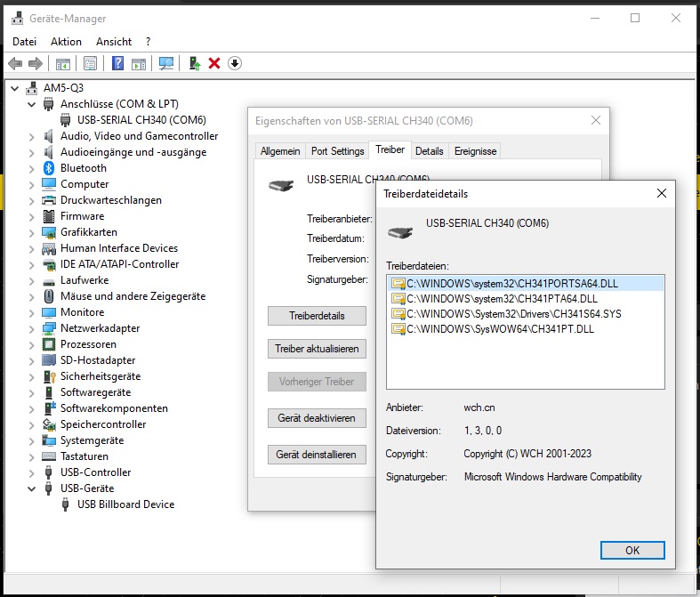The width and height of the screenshot is (700, 597).
Task: Collapse the Anschlüsse (COM & LPT) node
Action: [32, 104]
